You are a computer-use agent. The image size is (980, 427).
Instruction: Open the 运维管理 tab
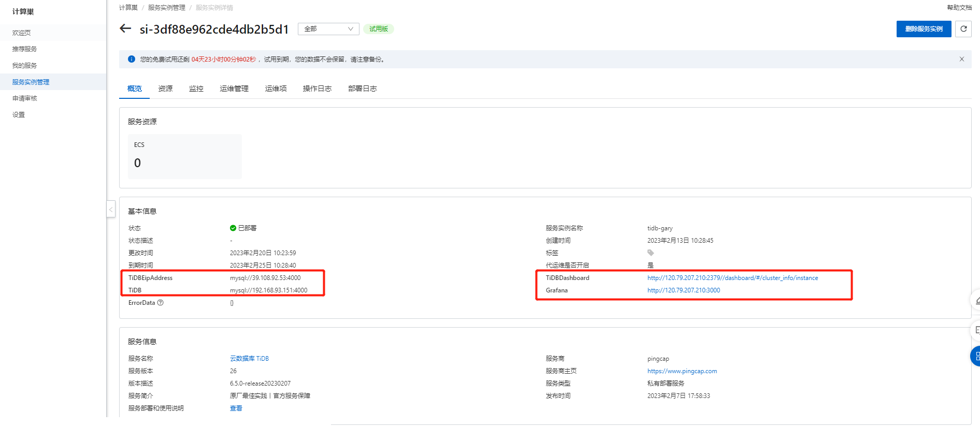234,89
